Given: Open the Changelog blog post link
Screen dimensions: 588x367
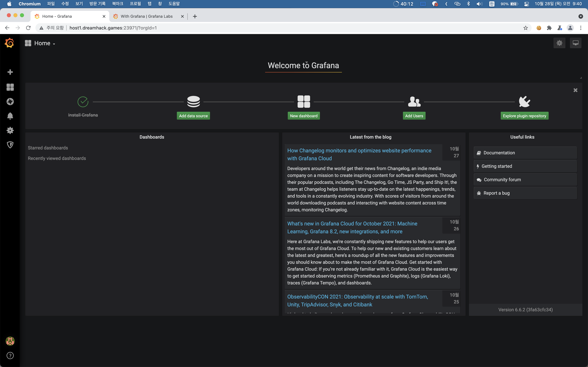Looking at the screenshot, I should pos(359,154).
